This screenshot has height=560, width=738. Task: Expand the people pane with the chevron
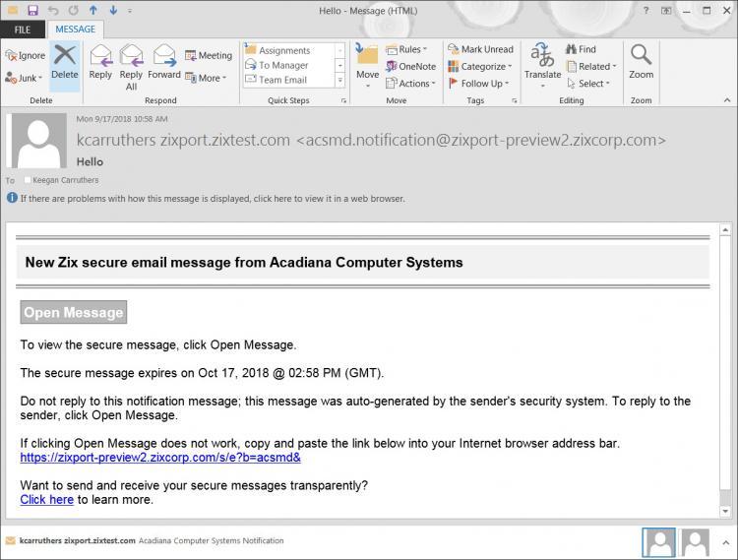click(x=725, y=542)
